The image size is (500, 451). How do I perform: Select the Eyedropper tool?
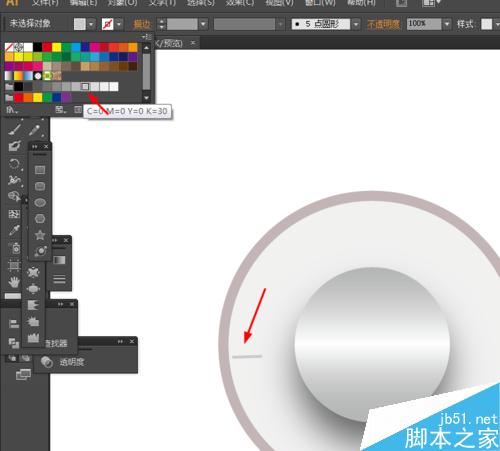[x=14, y=230]
